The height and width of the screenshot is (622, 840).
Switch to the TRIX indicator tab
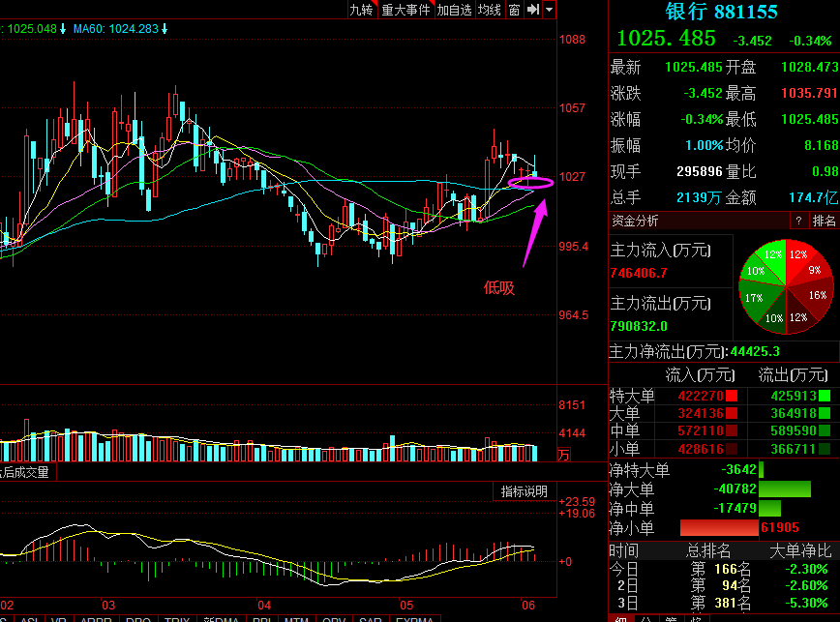177,618
